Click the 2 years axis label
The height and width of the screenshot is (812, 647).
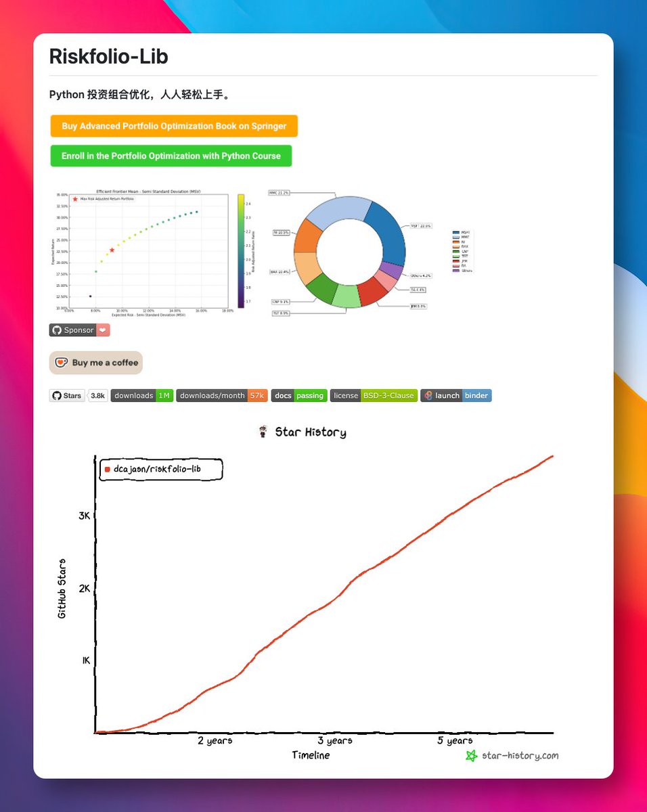point(215,741)
